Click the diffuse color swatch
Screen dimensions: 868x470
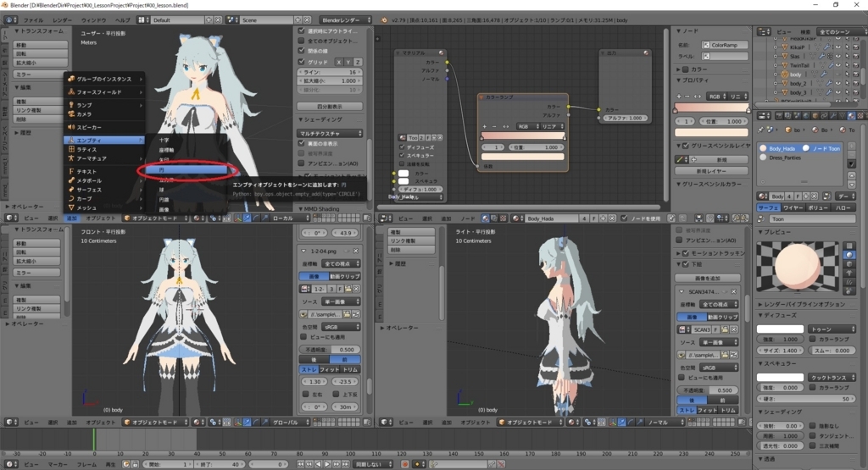[x=780, y=329]
